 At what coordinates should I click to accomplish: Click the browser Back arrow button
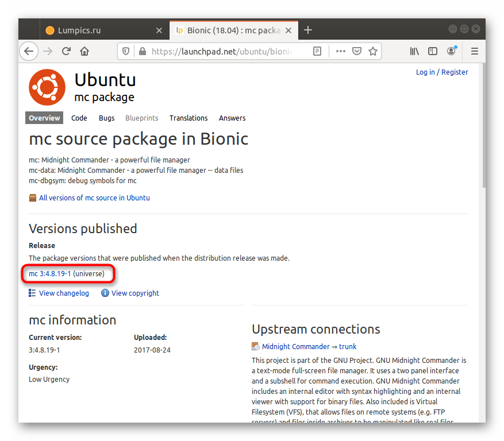(x=29, y=51)
